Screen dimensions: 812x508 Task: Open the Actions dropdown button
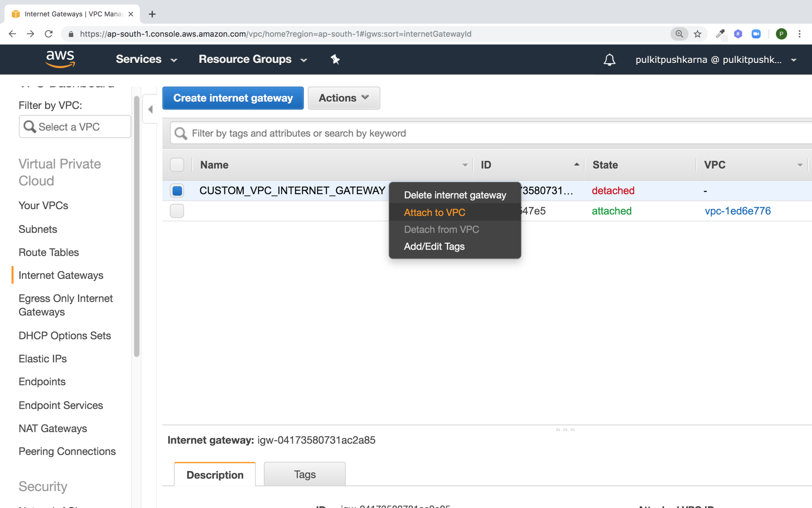[x=344, y=98]
